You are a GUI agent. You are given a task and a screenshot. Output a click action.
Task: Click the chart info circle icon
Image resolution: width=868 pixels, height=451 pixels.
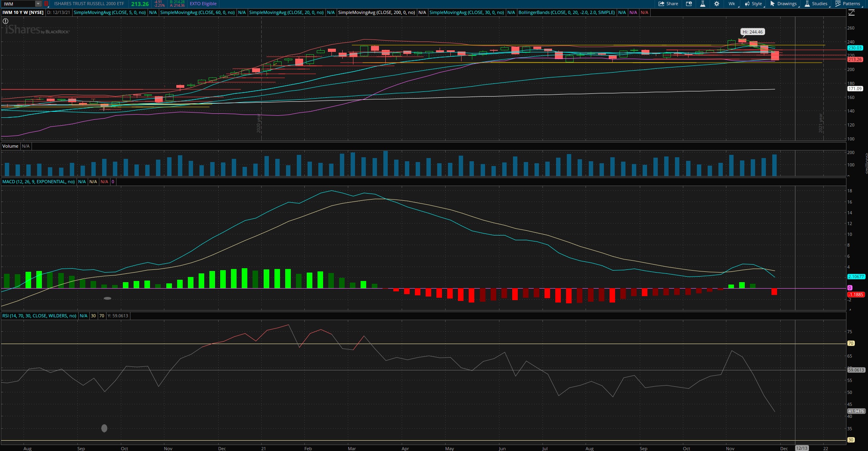coord(6,21)
